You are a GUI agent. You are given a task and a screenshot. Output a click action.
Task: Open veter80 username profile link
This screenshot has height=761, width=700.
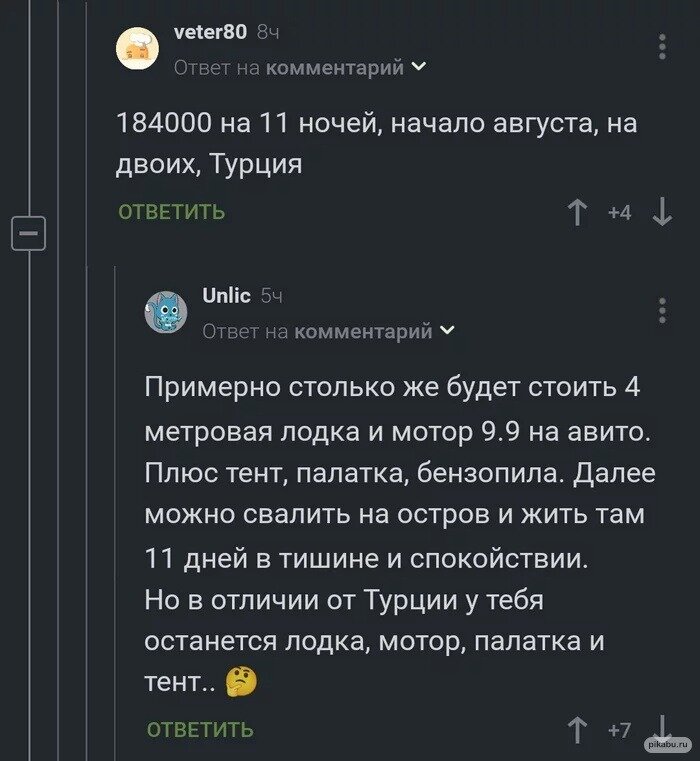pyautogui.click(x=210, y=32)
